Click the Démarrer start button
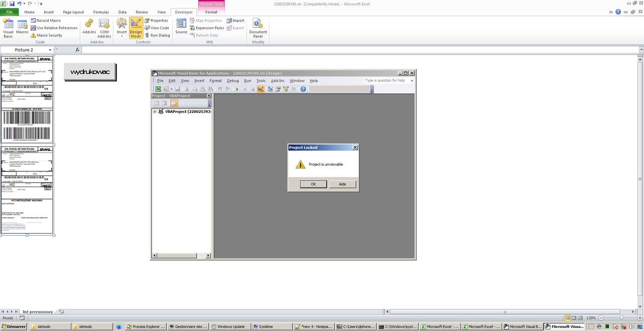The width and height of the screenshot is (644, 331). point(14,326)
